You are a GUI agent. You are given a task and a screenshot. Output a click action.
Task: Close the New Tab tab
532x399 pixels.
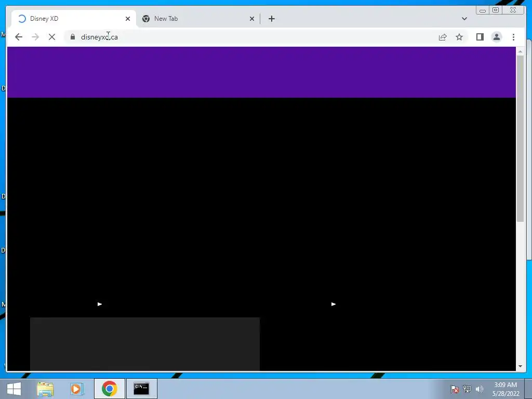click(x=252, y=19)
